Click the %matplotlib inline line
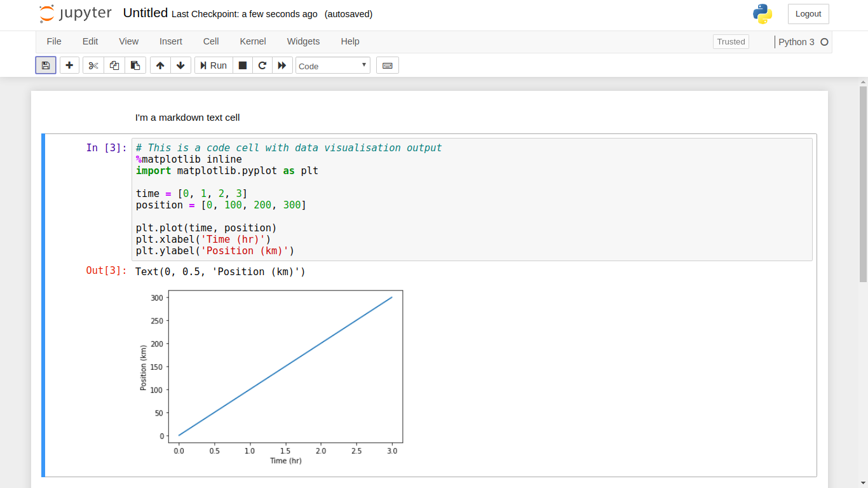This screenshot has width=868, height=488. tap(189, 159)
